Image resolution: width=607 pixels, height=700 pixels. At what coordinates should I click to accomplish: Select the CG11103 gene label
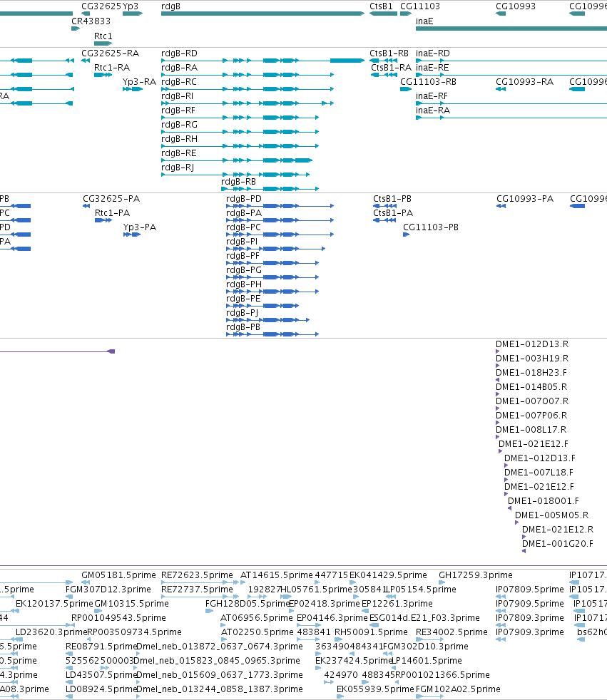click(420, 6)
